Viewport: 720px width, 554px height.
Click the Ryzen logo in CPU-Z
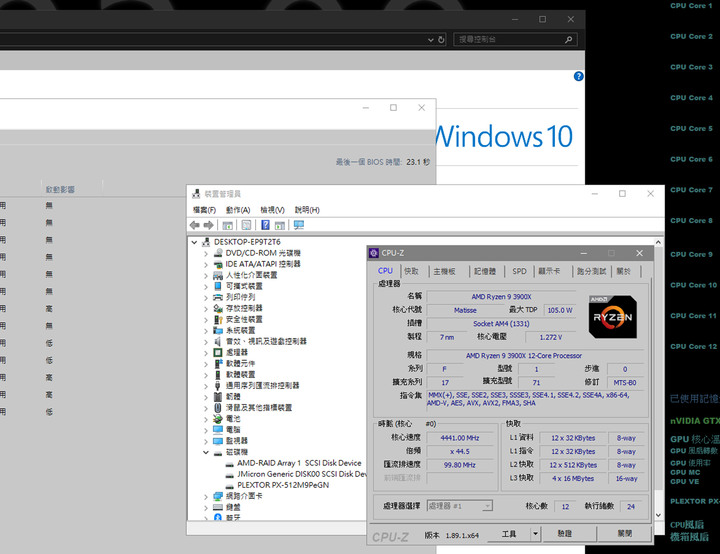(613, 317)
